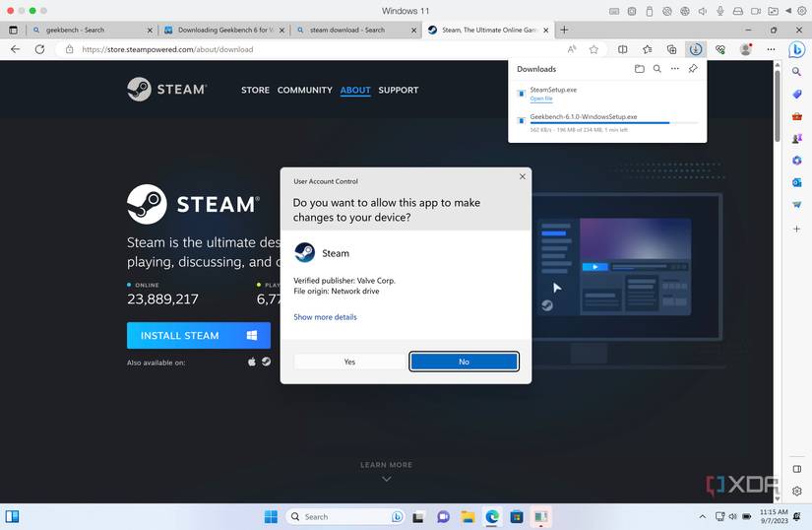Click the page vertical scrollbar

[777, 106]
